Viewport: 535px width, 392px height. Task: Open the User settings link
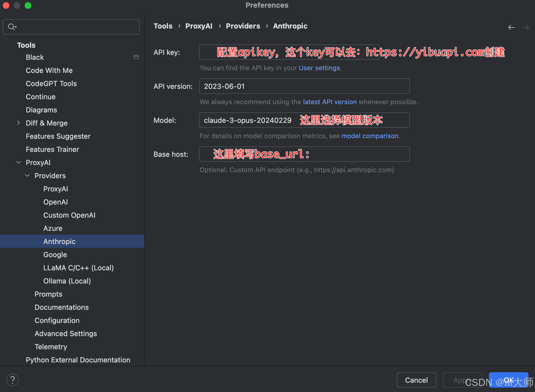tap(319, 68)
